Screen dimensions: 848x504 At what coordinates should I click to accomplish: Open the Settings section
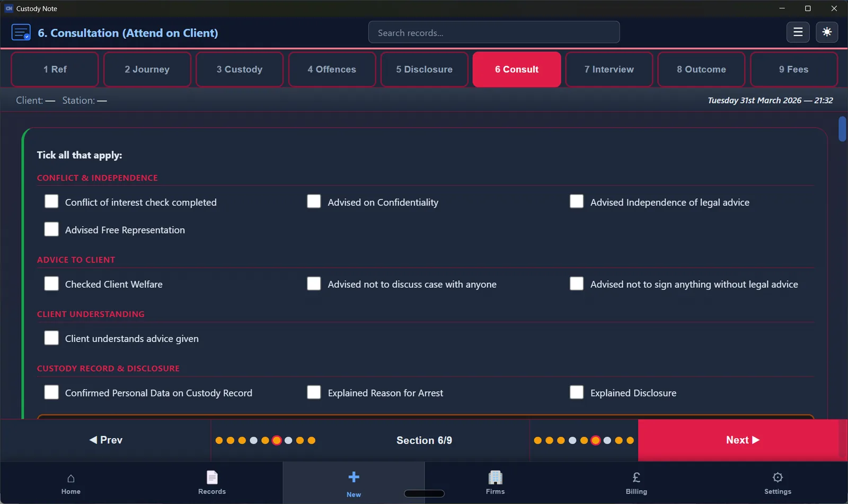click(777, 482)
